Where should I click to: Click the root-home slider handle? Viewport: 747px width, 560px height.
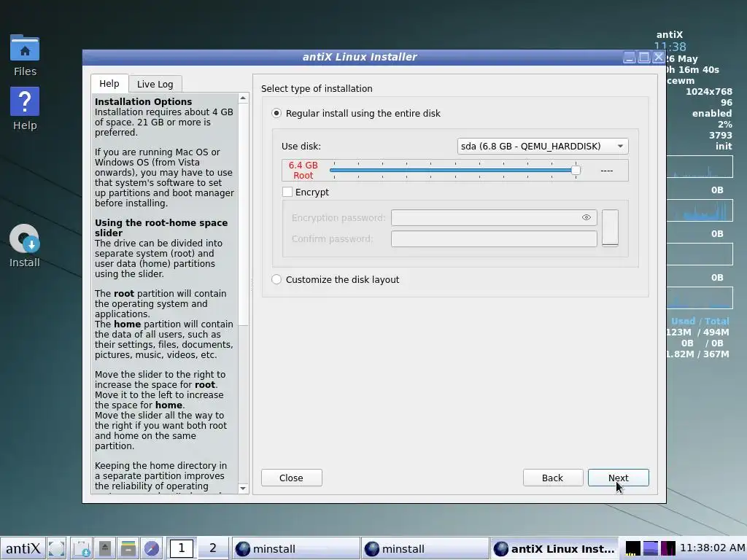pyautogui.click(x=576, y=170)
